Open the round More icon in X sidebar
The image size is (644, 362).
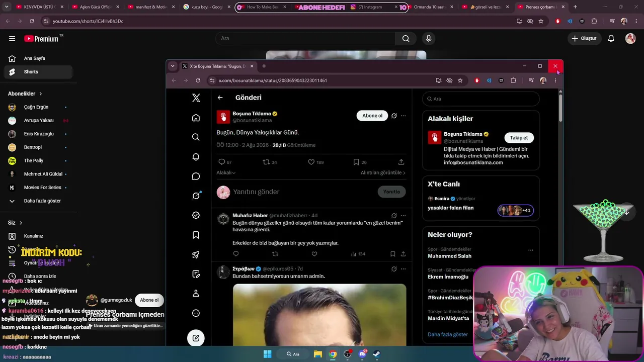(196, 313)
